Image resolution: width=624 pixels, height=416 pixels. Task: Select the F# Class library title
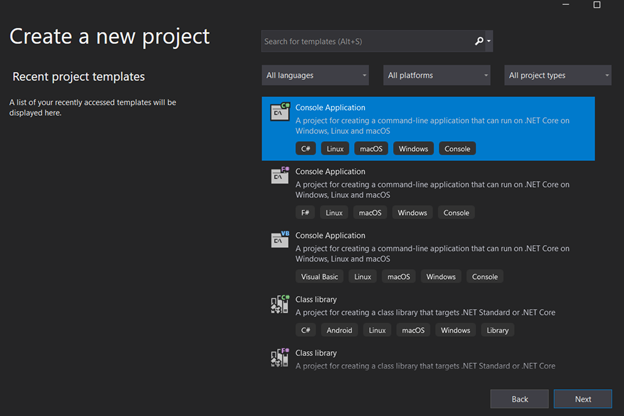[x=316, y=353]
